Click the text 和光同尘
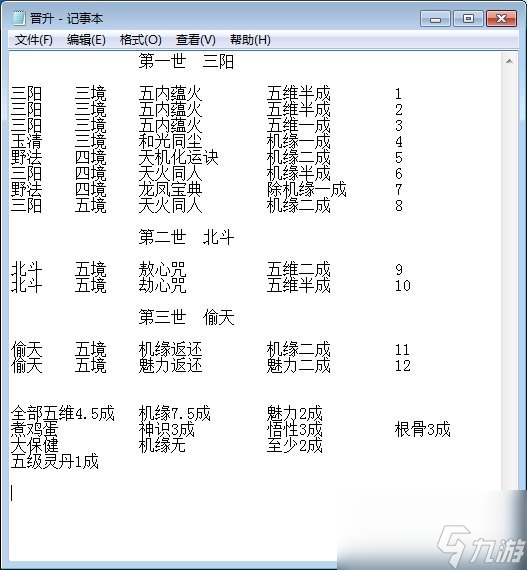 tap(170, 141)
